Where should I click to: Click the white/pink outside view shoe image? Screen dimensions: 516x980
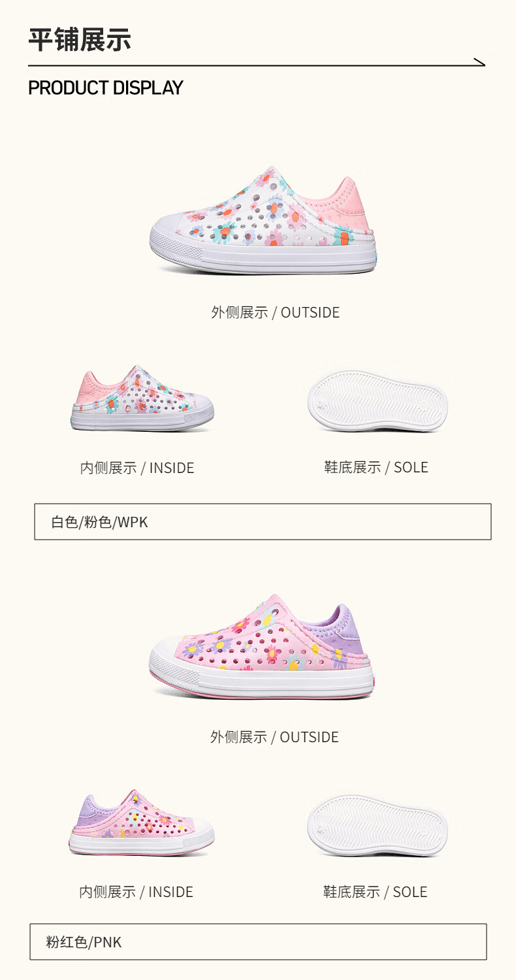coord(263,220)
